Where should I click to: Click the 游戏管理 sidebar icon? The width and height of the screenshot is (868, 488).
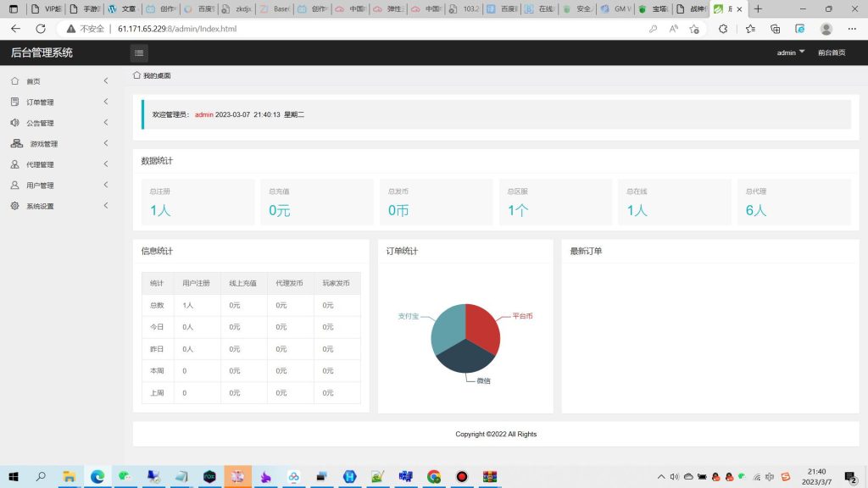click(x=17, y=144)
